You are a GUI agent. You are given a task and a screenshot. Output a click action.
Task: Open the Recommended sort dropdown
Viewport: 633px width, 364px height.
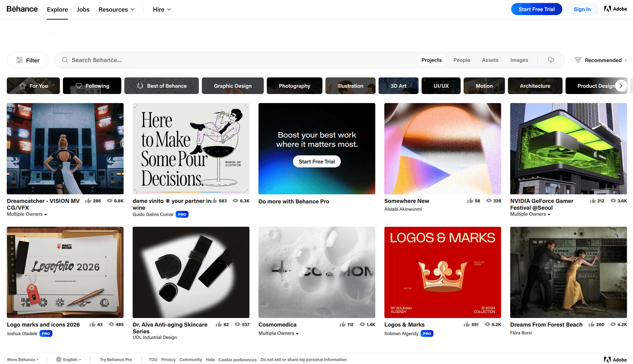(601, 60)
